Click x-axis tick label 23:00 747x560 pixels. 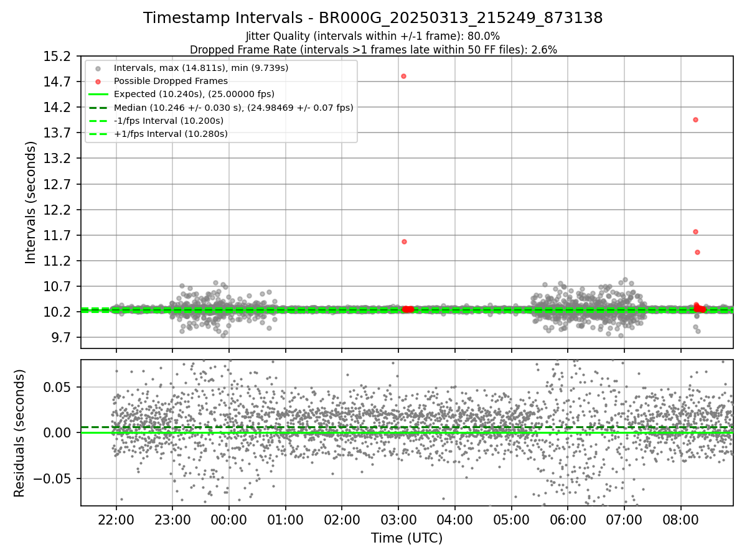tap(172, 519)
